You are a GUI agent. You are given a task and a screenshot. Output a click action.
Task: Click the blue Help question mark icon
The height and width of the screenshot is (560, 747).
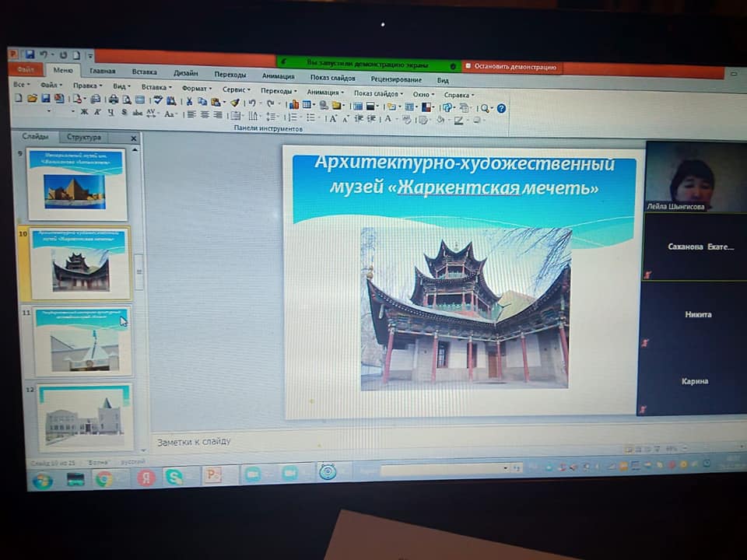pos(502,108)
